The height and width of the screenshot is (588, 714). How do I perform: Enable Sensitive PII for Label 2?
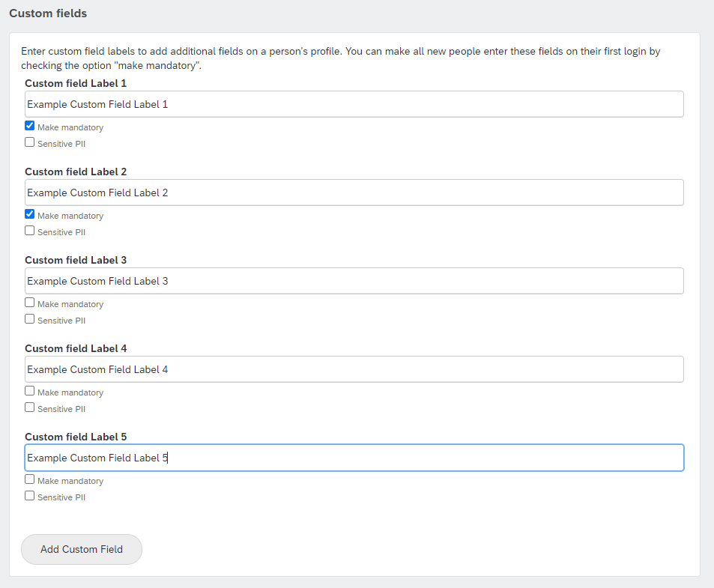pyautogui.click(x=30, y=230)
